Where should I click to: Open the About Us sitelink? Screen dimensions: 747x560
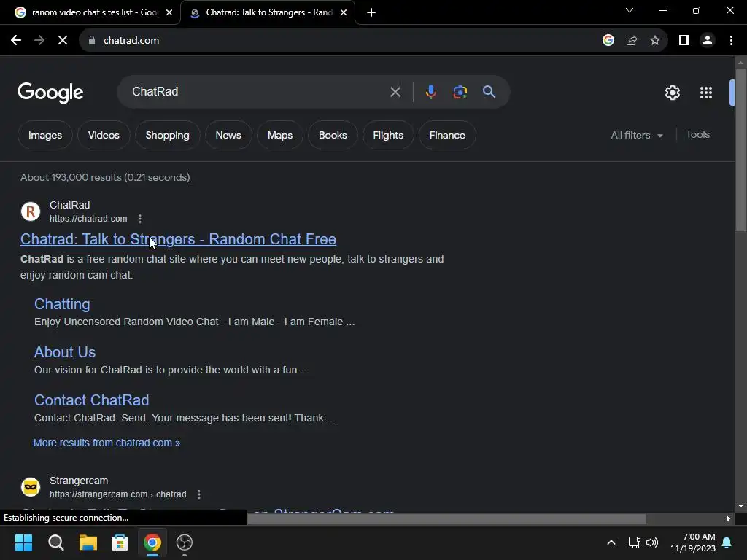pyautogui.click(x=65, y=352)
